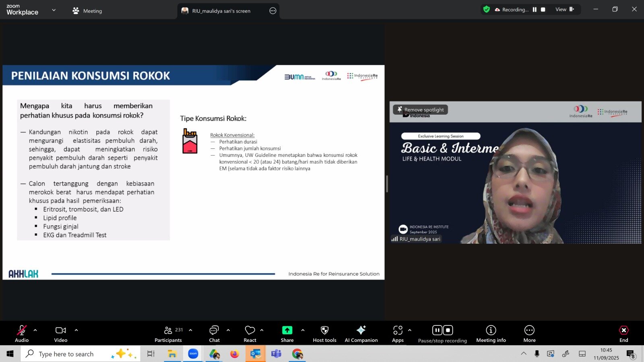Expand audio settings arrow next to Audio

tap(35, 330)
